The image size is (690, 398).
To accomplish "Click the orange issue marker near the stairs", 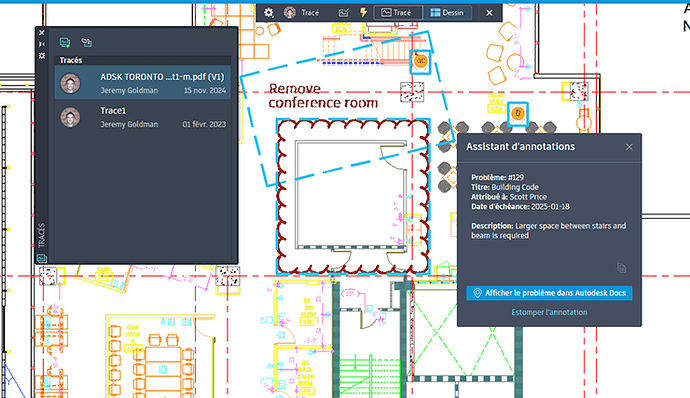I will tap(421, 61).
